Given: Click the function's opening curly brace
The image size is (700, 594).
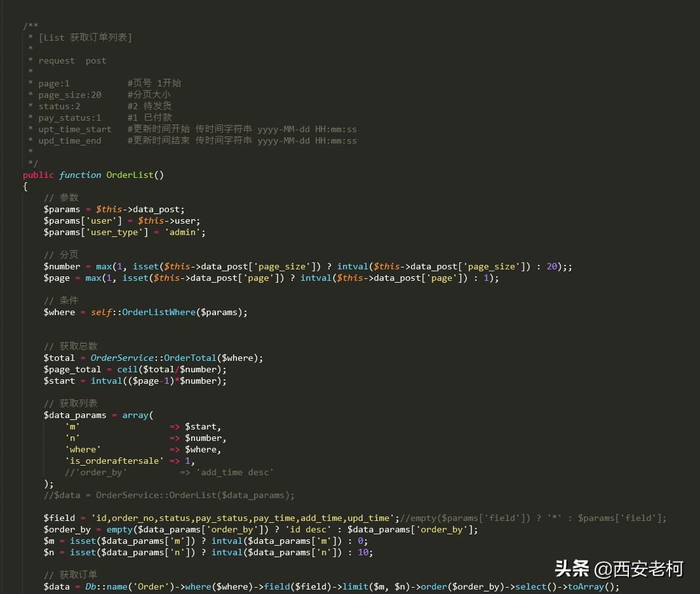Looking at the screenshot, I should tap(25, 186).
